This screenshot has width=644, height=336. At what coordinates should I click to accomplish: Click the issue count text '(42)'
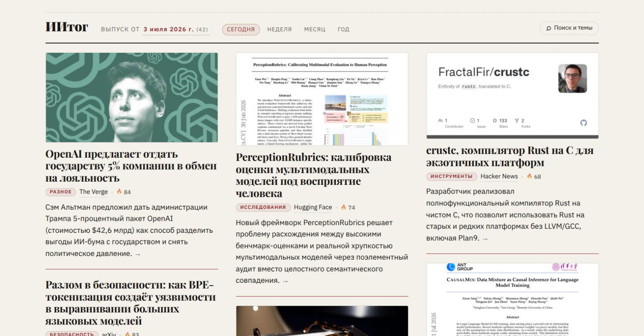tap(202, 29)
